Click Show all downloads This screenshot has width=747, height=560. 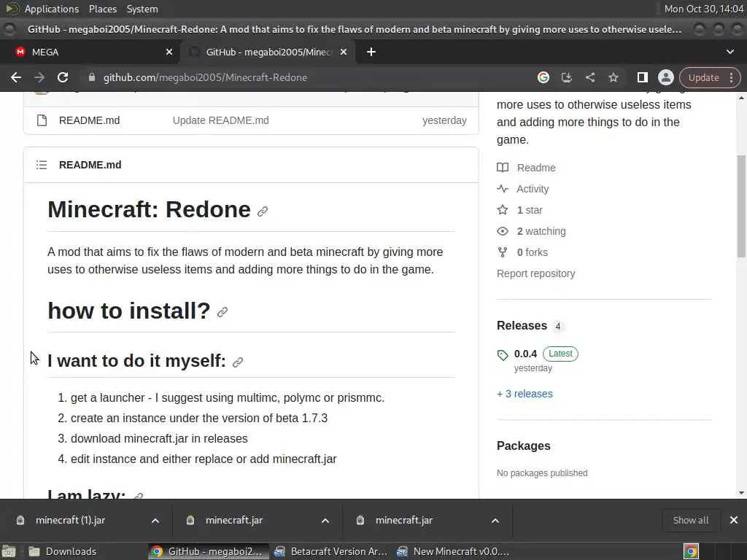[690, 521]
